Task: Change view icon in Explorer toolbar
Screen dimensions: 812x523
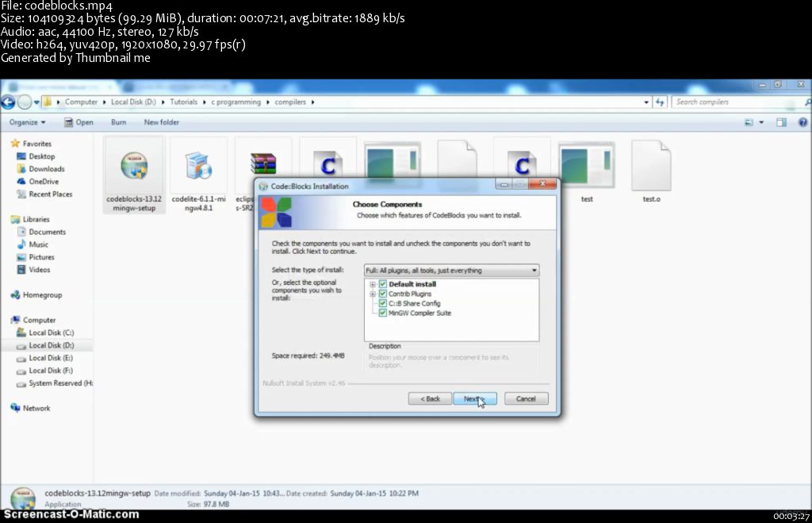Action: [x=749, y=122]
